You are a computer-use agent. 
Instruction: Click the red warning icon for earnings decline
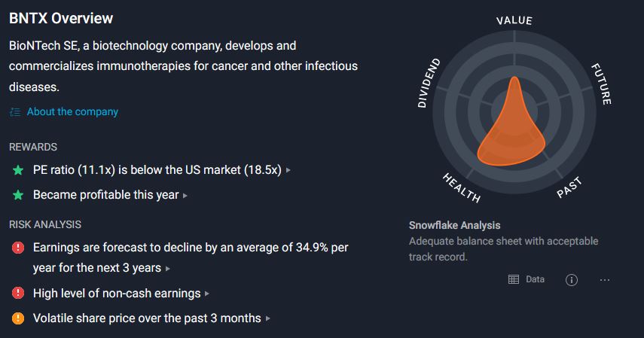(x=18, y=248)
